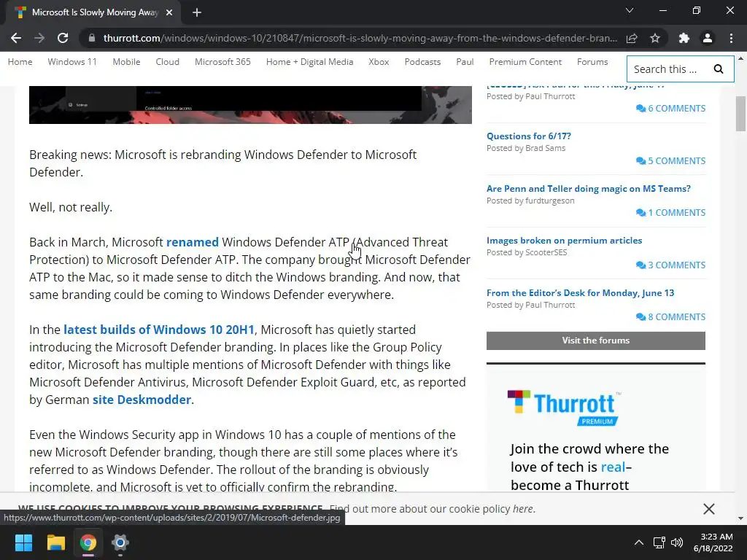747x560 pixels.
Task: Bookmark this page with the star
Action: click(655, 38)
